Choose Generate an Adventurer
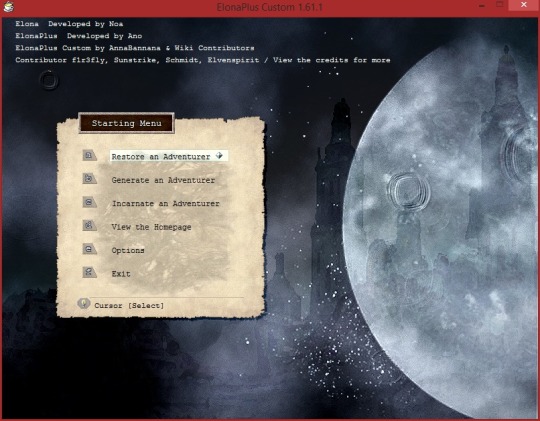This screenshot has width=540, height=421. pos(163,180)
